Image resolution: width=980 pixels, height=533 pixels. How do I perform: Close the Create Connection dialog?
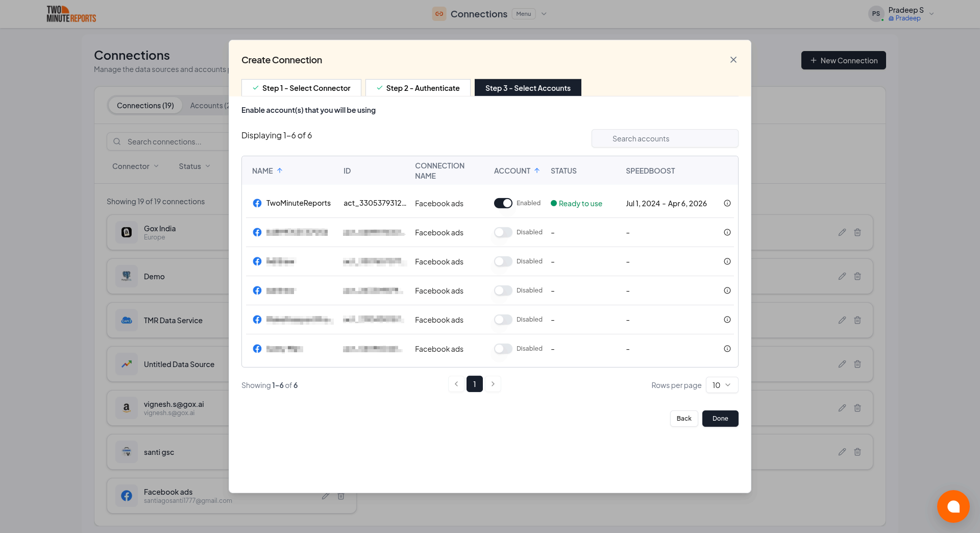point(733,60)
